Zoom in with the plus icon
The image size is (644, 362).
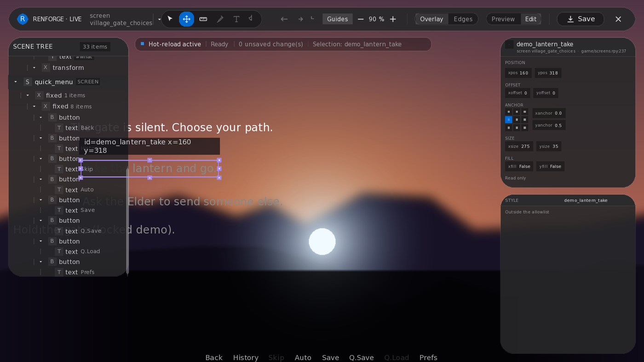pos(393,19)
